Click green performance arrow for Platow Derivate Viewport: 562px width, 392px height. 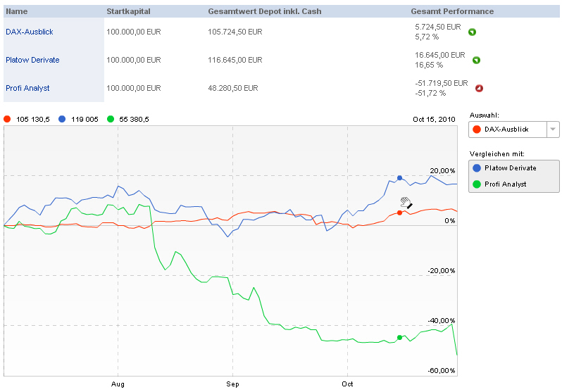(x=476, y=60)
